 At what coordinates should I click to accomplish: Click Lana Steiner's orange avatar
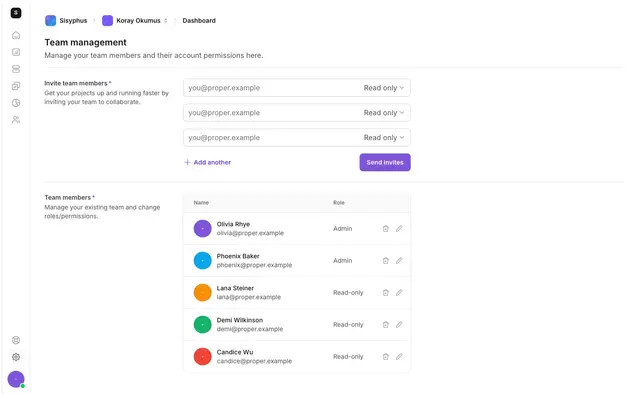202,293
